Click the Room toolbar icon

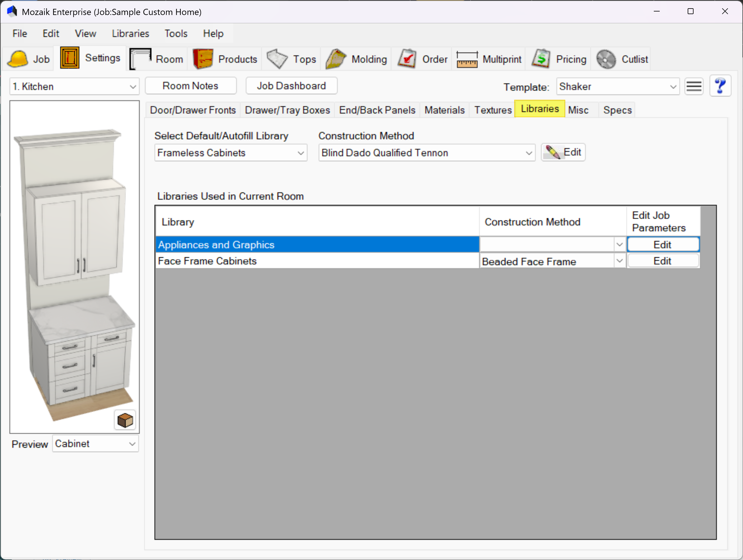click(141, 59)
